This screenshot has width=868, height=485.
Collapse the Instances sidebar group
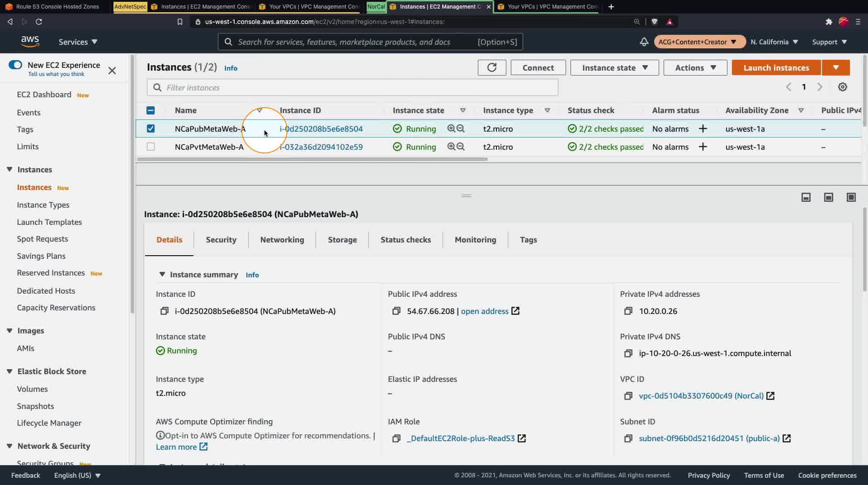pyautogui.click(x=9, y=169)
